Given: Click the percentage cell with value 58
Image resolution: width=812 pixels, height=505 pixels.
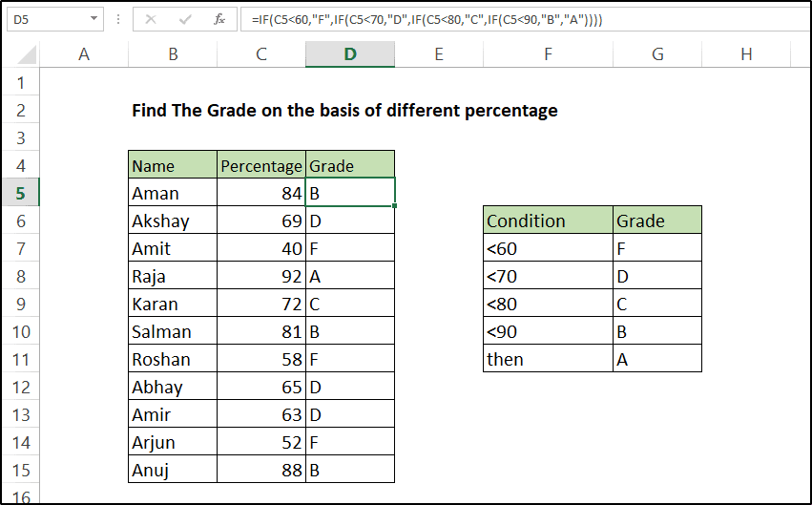Looking at the screenshot, I should tap(261, 359).
